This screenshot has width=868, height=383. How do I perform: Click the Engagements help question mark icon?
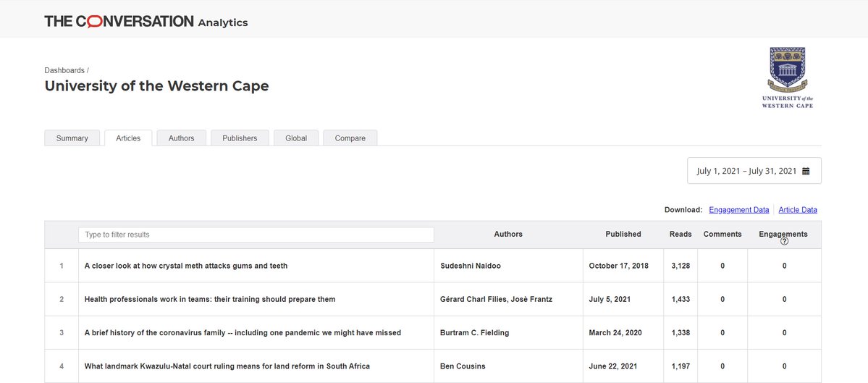(x=784, y=241)
